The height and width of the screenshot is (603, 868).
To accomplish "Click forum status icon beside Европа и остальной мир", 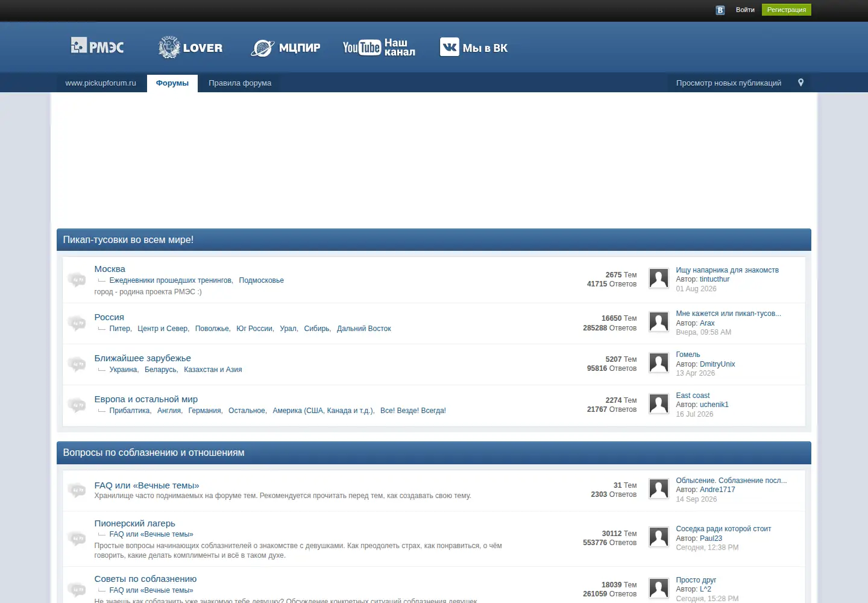I will (x=77, y=405).
